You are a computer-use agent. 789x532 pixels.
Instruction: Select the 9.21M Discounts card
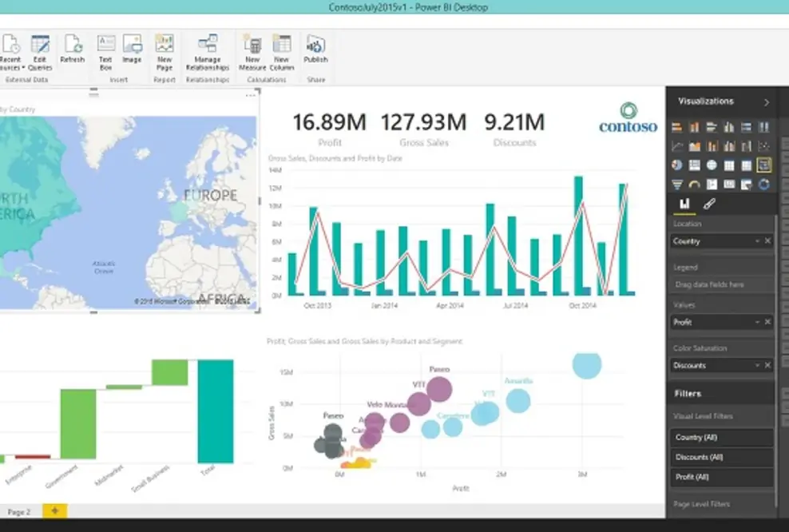point(514,129)
